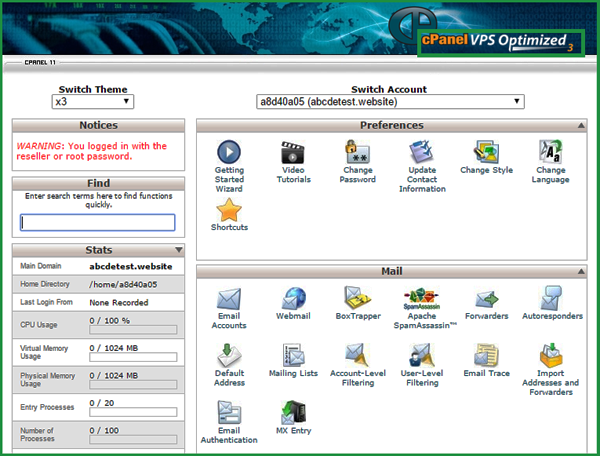Click the CPU Usage progress bar
This screenshot has height=456, width=600.
pyautogui.click(x=133, y=330)
